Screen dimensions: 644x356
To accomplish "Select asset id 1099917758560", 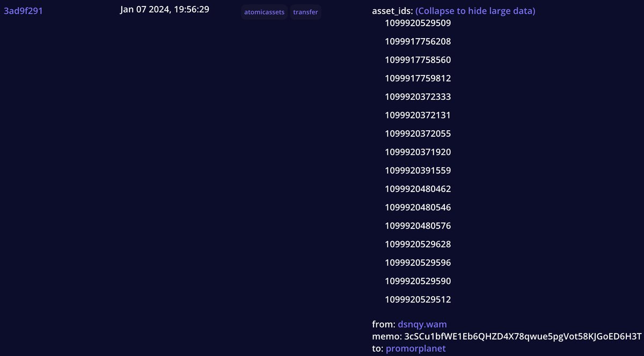I will (418, 60).
